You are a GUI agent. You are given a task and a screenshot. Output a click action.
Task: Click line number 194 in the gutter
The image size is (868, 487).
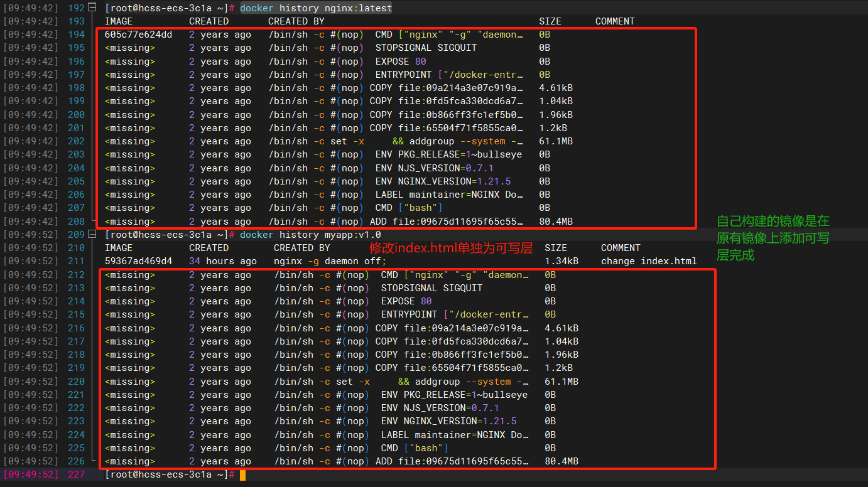pos(76,35)
